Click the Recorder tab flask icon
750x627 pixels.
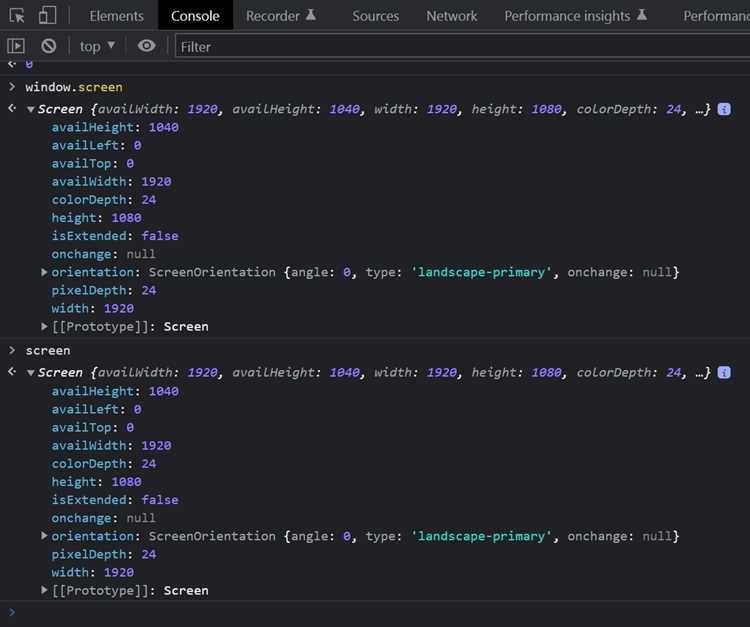pos(311,15)
